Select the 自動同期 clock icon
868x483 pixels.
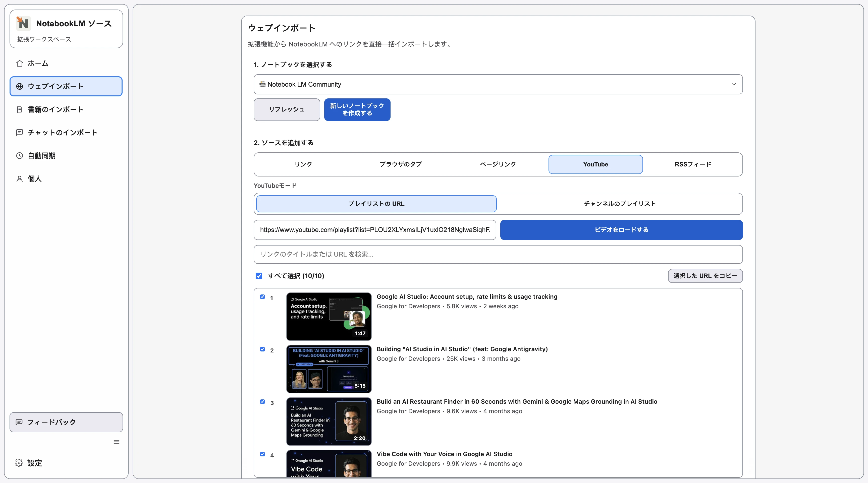(19, 155)
